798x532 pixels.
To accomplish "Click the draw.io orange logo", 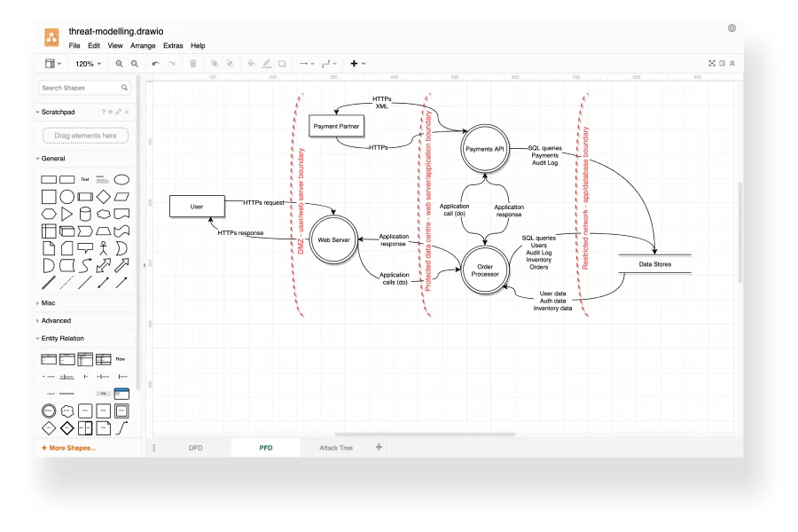I will (x=52, y=37).
